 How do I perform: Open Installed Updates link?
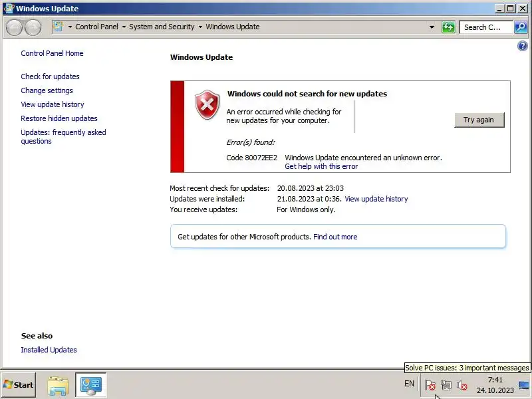(x=49, y=350)
